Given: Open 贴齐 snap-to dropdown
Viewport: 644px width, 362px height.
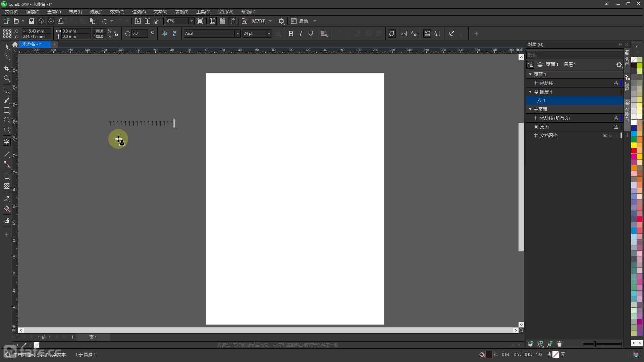Looking at the screenshot, I should (270, 21).
